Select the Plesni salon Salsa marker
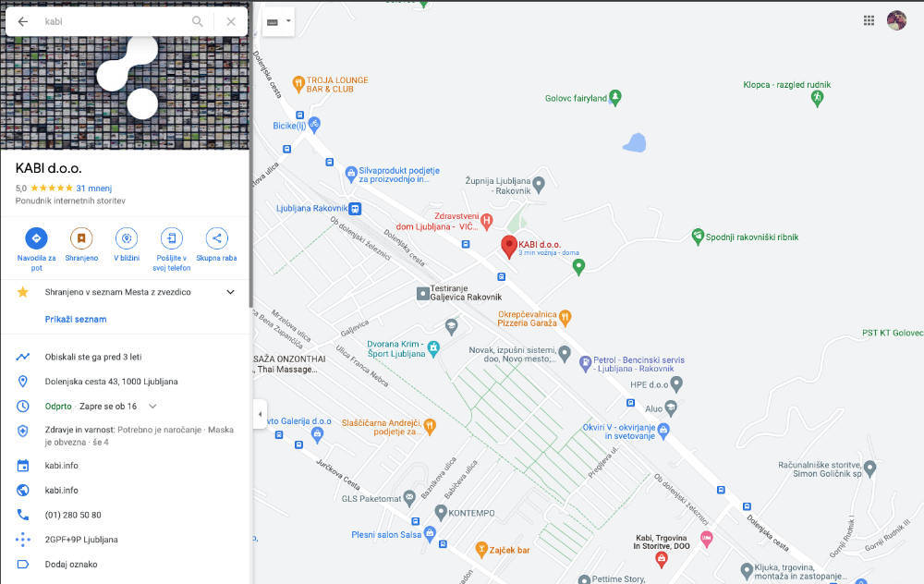This screenshot has height=584, width=924. (x=430, y=534)
